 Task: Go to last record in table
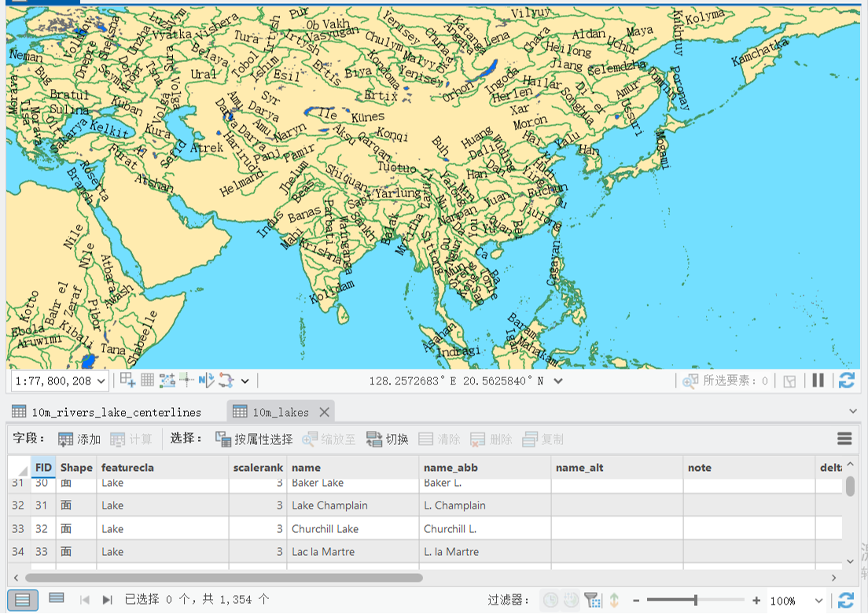pyautogui.click(x=107, y=600)
